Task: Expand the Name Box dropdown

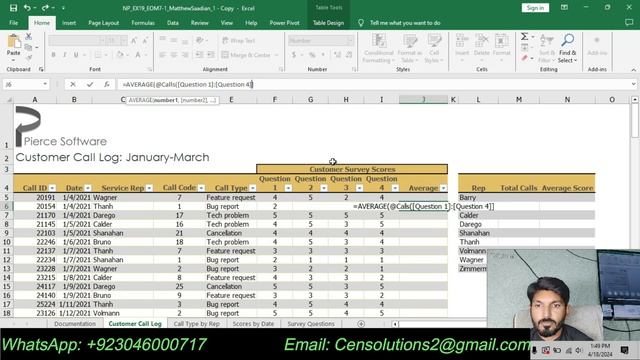Action: tap(45, 84)
